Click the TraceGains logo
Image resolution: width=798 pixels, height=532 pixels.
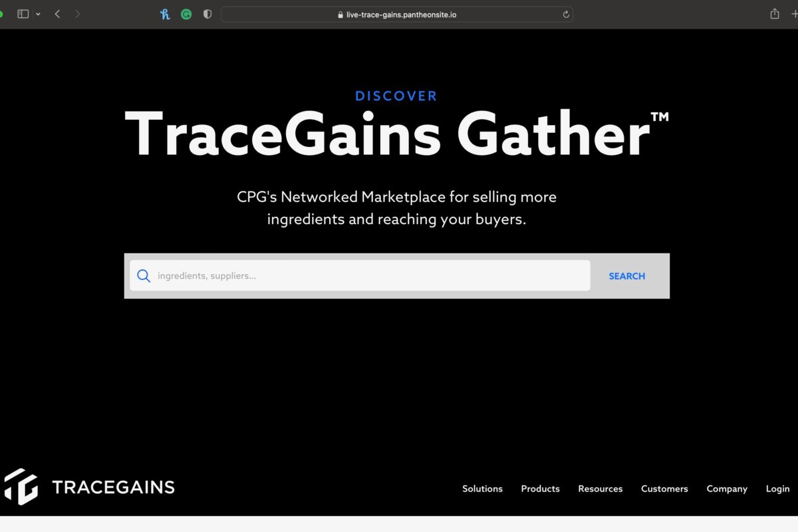pyautogui.click(x=89, y=487)
